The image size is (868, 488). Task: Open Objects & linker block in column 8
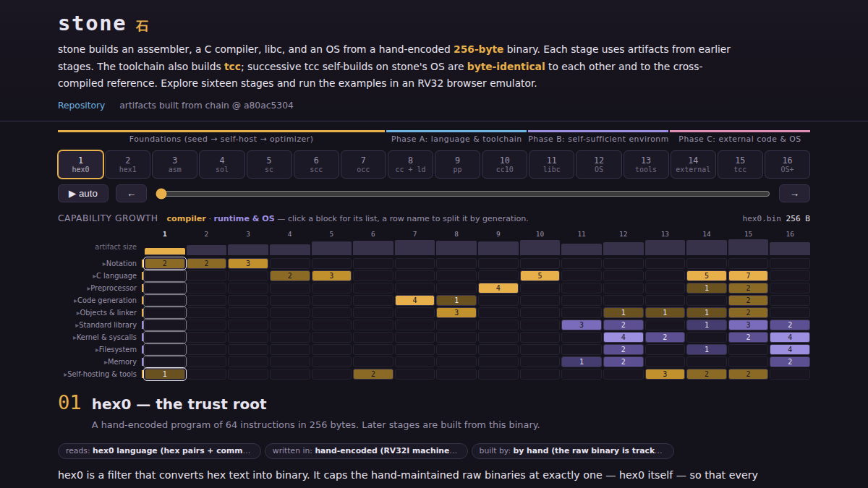(x=456, y=313)
